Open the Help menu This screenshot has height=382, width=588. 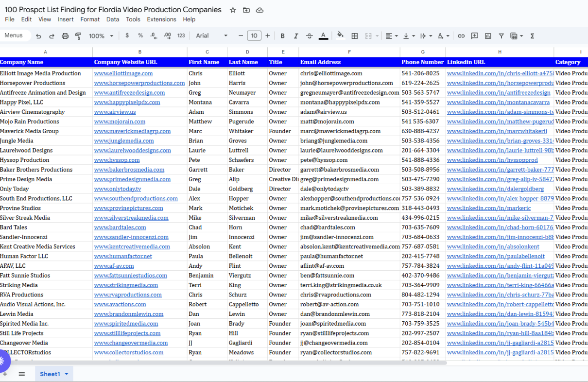[x=189, y=19]
